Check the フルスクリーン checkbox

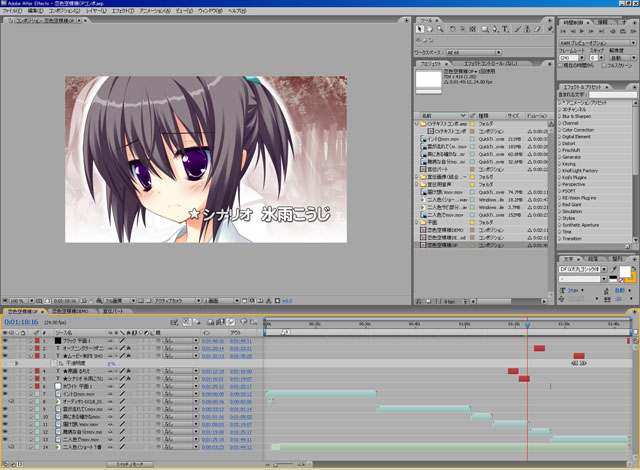[x=604, y=66]
